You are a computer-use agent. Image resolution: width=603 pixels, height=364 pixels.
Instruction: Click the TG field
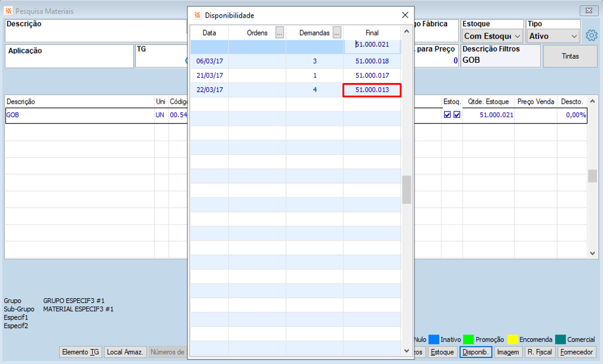pos(161,56)
